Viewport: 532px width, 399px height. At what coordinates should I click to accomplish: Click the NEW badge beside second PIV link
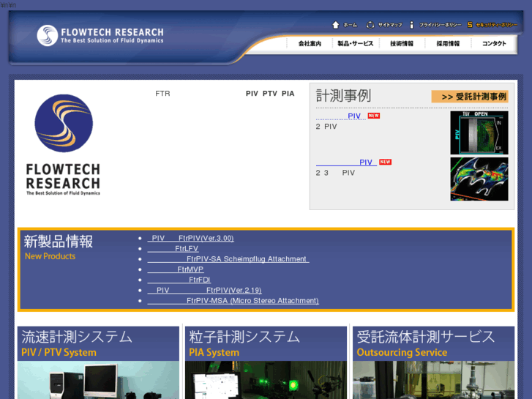point(385,162)
